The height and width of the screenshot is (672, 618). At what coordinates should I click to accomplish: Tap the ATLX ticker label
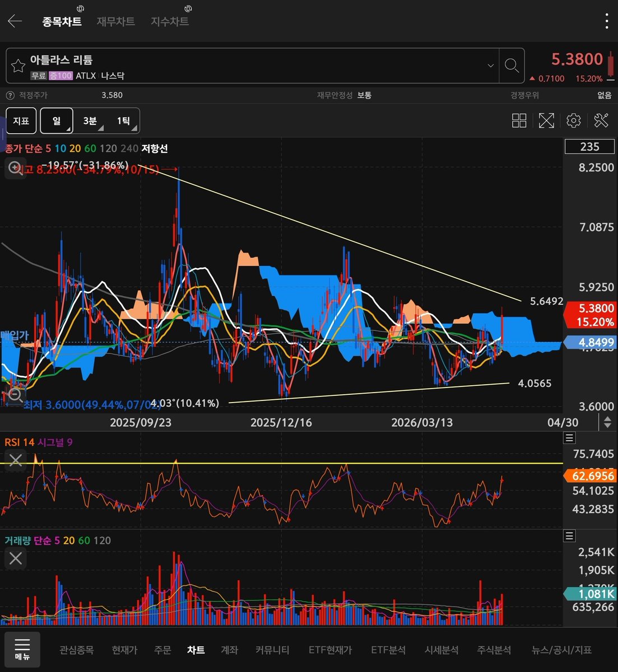click(x=86, y=76)
